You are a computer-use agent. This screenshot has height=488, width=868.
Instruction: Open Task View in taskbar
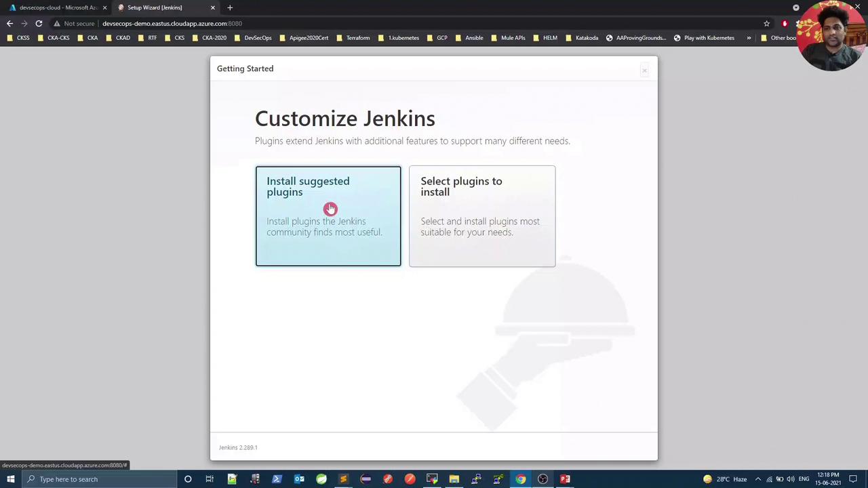coord(210,479)
